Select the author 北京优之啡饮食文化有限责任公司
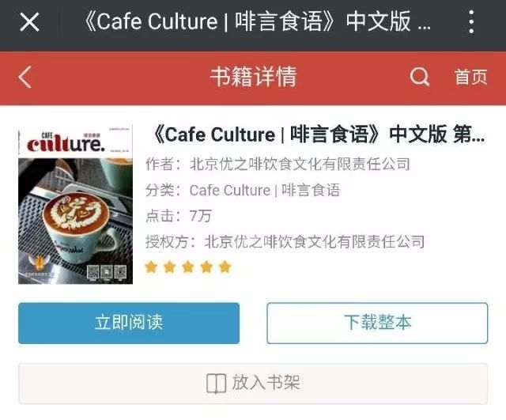 (300, 164)
